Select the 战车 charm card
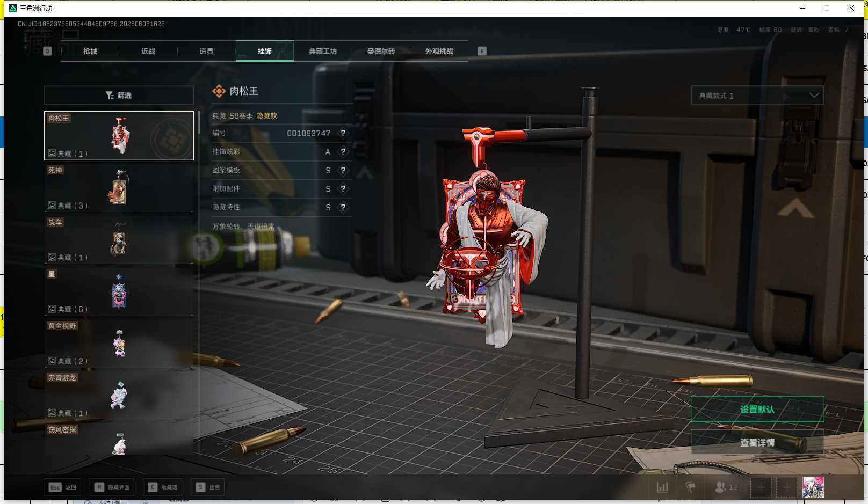Viewport: 868px width, 504px height. click(119, 240)
